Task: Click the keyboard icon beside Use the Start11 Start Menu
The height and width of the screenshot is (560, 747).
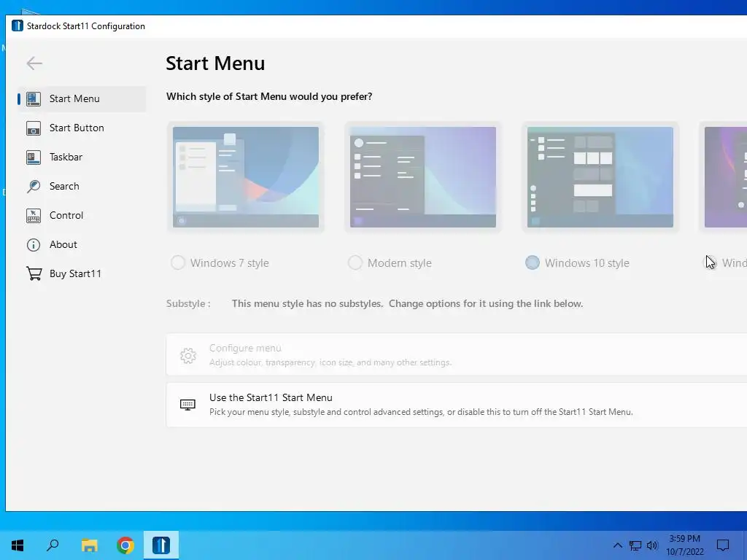Action: [x=187, y=405]
